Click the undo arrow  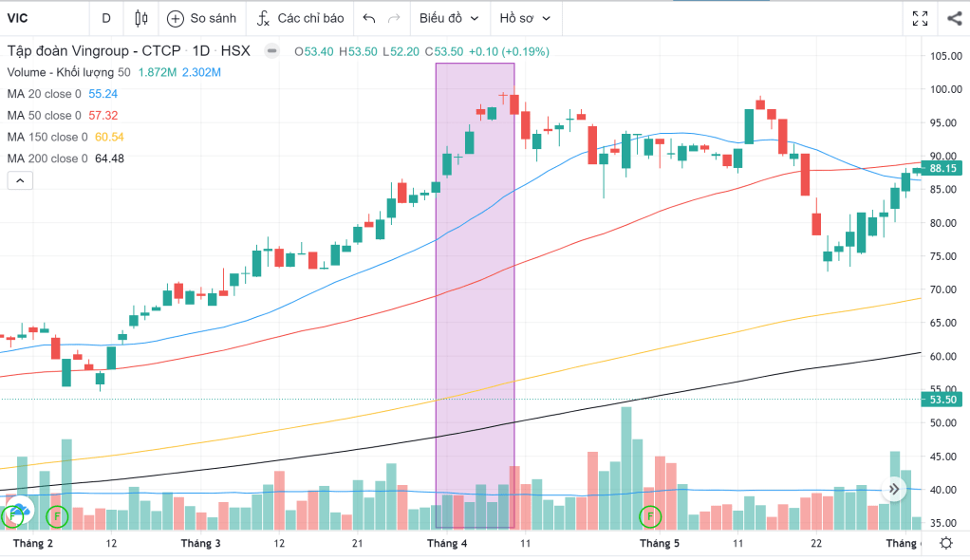click(369, 18)
